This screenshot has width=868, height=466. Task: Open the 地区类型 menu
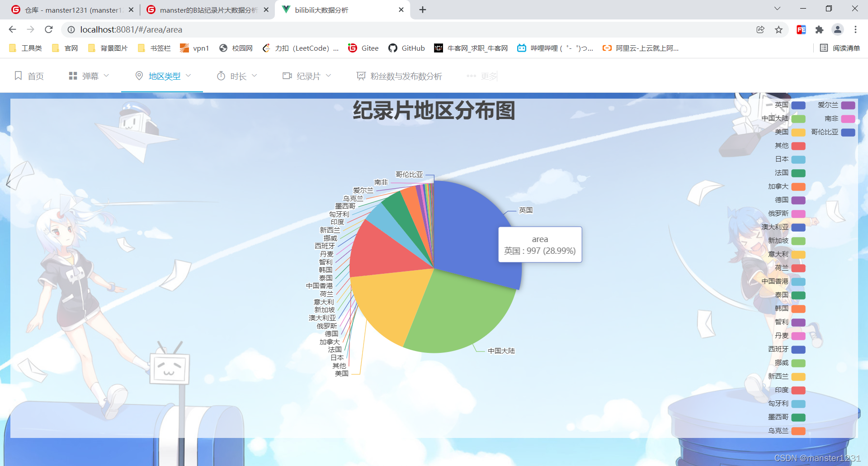(x=163, y=76)
